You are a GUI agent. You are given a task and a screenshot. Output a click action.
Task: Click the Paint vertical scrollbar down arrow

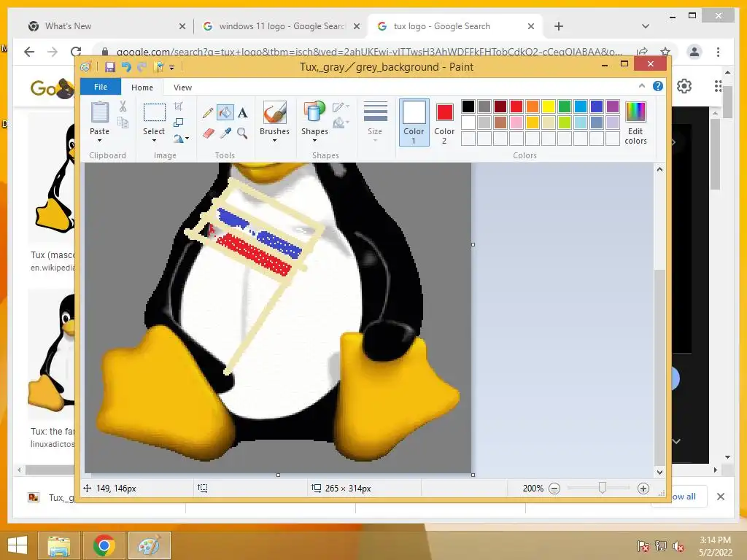pyautogui.click(x=659, y=472)
